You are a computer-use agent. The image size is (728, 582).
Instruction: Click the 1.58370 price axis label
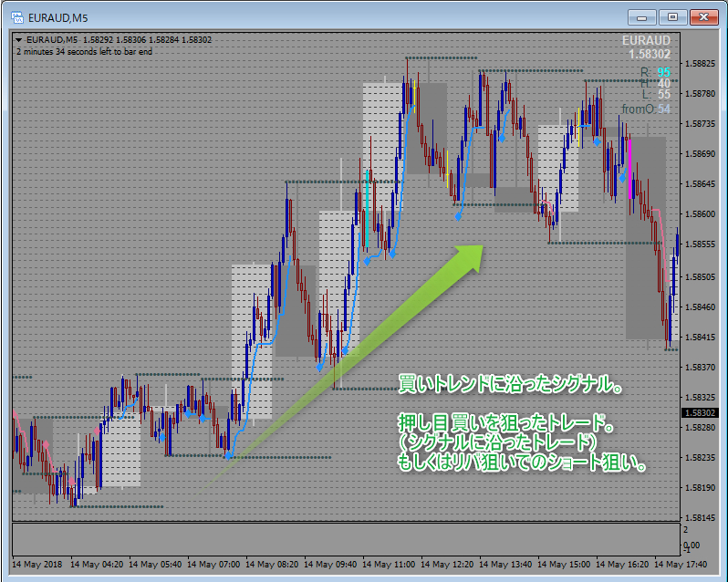[x=700, y=367]
